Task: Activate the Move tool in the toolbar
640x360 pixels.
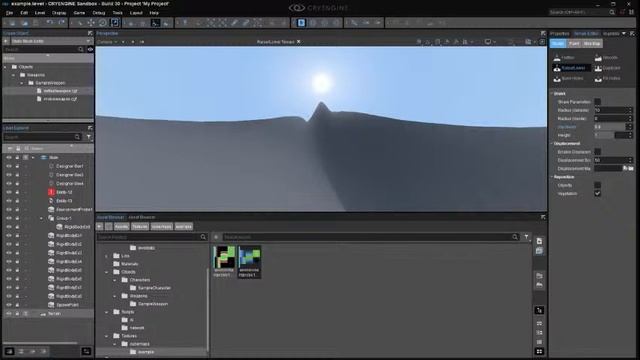Action: coord(91,23)
